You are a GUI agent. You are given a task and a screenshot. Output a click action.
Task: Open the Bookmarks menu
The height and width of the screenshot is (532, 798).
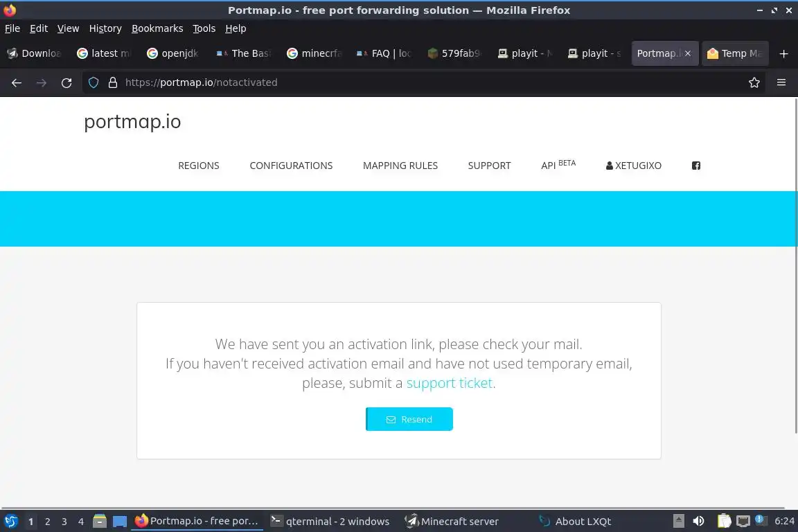tap(157, 28)
